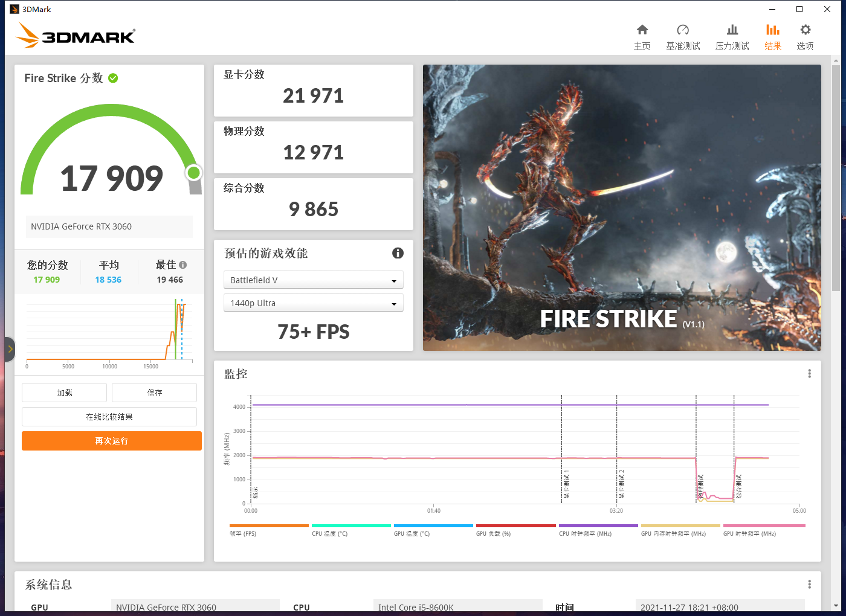Expand the collapsed left-edge side panel arrow

[x=10, y=349]
